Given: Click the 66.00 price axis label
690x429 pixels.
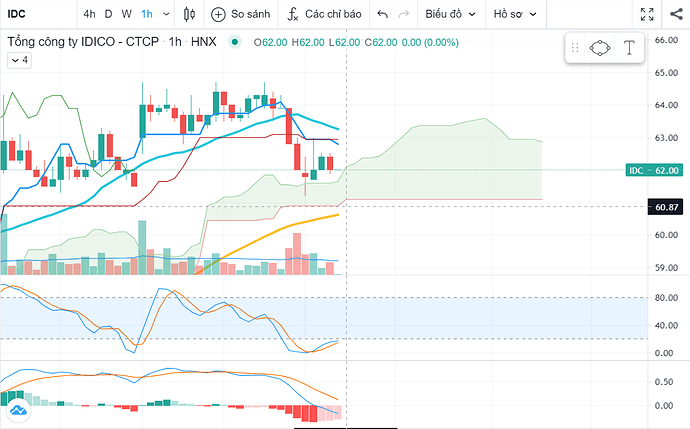Looking at the screenshot, I should (x=666, y=40).
